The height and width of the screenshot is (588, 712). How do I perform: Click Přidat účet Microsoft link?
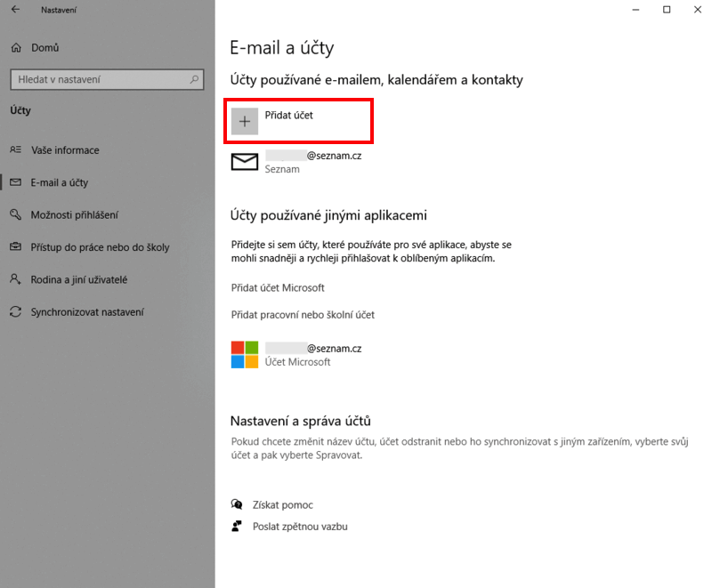tap(278, 287)
